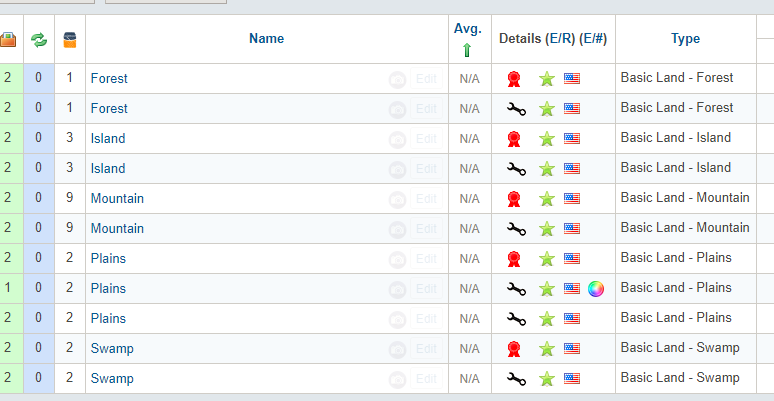
Task: Click the red ribbon icon in the Mountain row
Action: 514,199
